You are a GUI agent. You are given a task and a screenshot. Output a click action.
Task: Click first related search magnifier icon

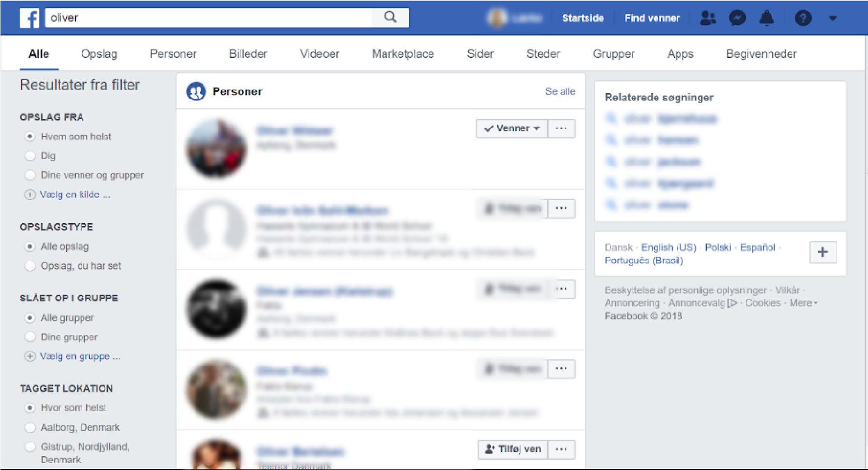pos(611,118)
